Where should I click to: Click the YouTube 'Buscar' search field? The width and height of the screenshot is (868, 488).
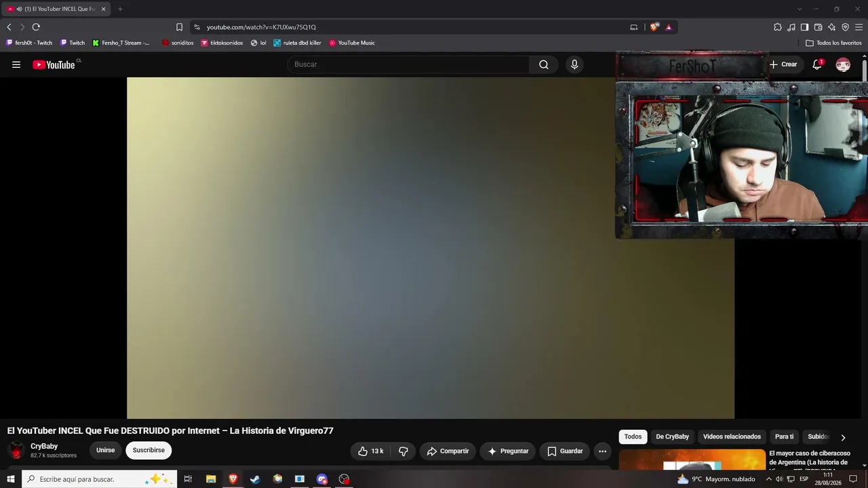point(408,64)
